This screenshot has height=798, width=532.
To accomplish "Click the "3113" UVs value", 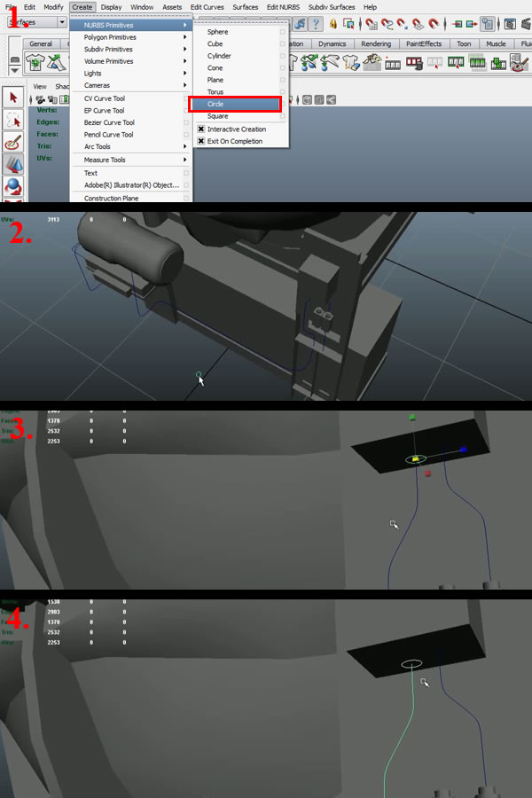I will point(53,219).
